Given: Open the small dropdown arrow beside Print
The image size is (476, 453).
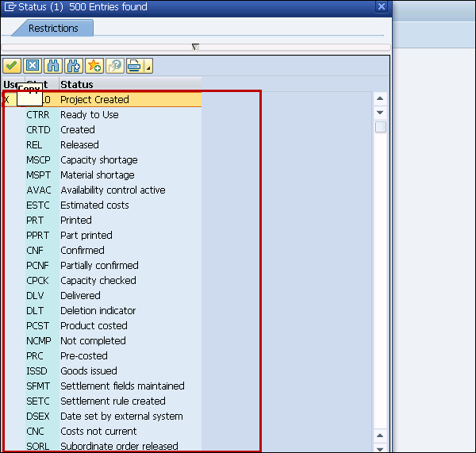Looking at the screenshot, I should coord(148,66).
